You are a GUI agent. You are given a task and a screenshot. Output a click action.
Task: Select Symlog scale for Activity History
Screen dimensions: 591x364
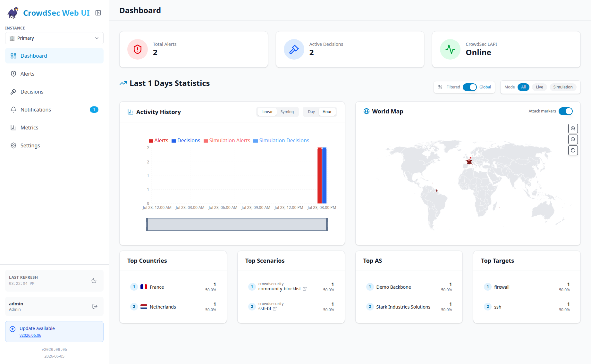pyautogui.click(x=287, y=112)
